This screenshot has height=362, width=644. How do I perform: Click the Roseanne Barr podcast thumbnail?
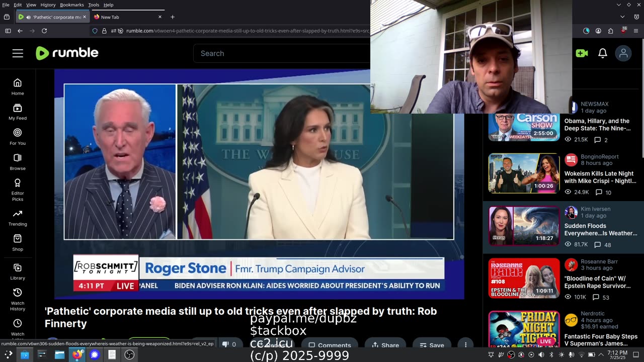[524, 278]
